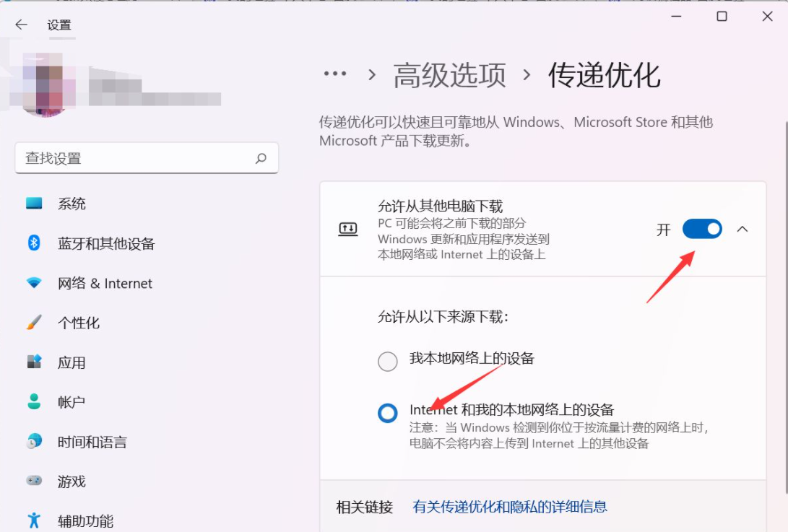Go to 高级选项 breadcrumb
This screenshot has width=788, height=532.
click(x=449, y=75)
